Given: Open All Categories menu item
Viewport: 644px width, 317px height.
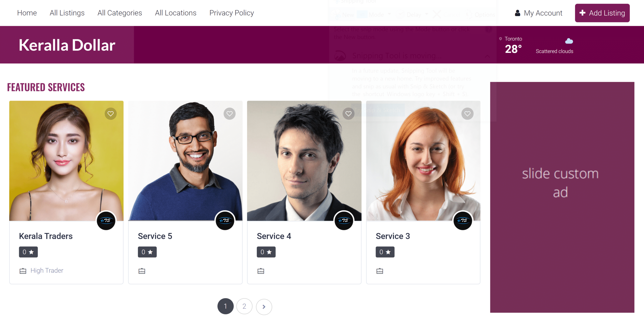Looking at the screenshot, I should (x=120, y=13).
